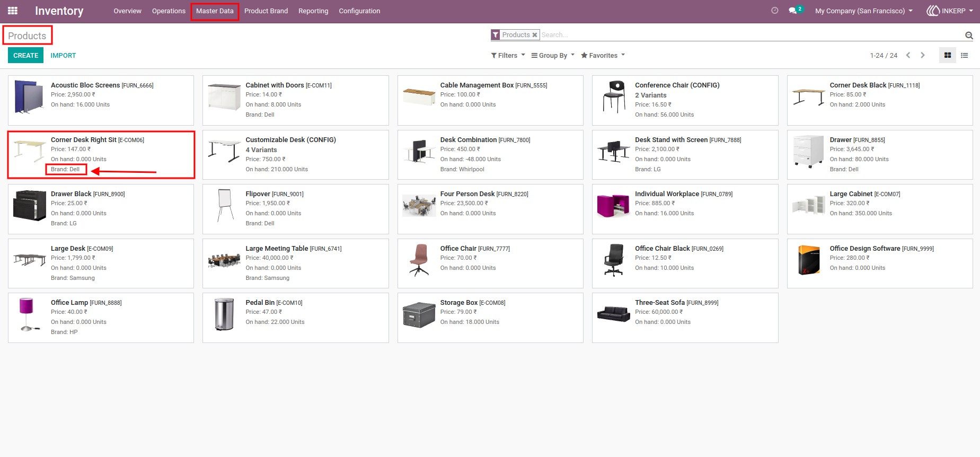Screen dimensions: 980x457
Task: Open the Customizable Desk (CONFIG) title
Action: point(291,140)
